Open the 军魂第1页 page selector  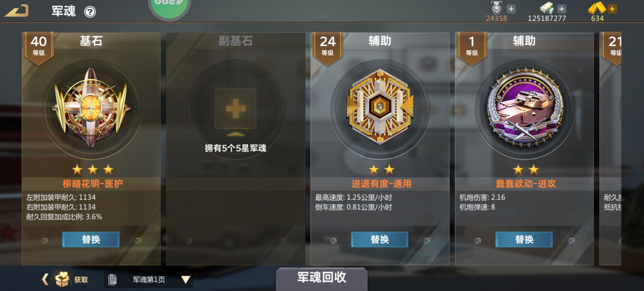click(149, 280)
